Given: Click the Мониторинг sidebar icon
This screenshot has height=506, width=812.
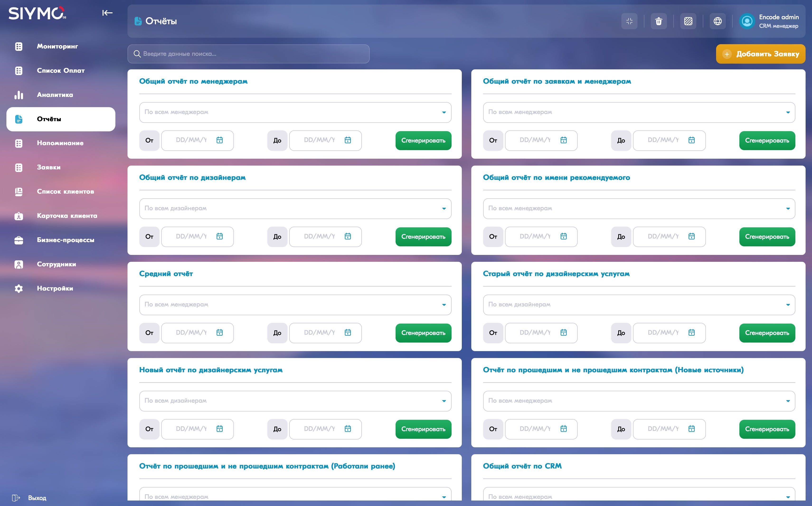Looking at the screenshot, I should [x=19, y=47].
